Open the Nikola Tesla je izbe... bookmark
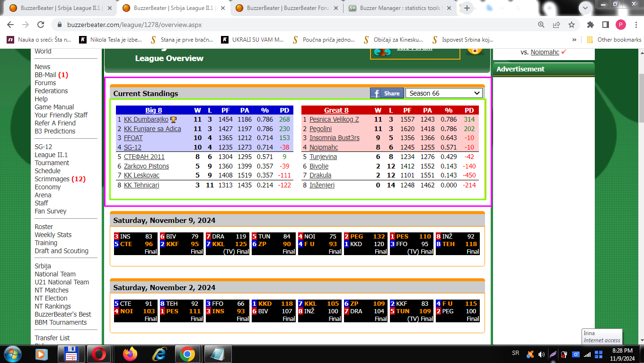The width and height of the screenshot is (644, 363). [x=111, y=40]
